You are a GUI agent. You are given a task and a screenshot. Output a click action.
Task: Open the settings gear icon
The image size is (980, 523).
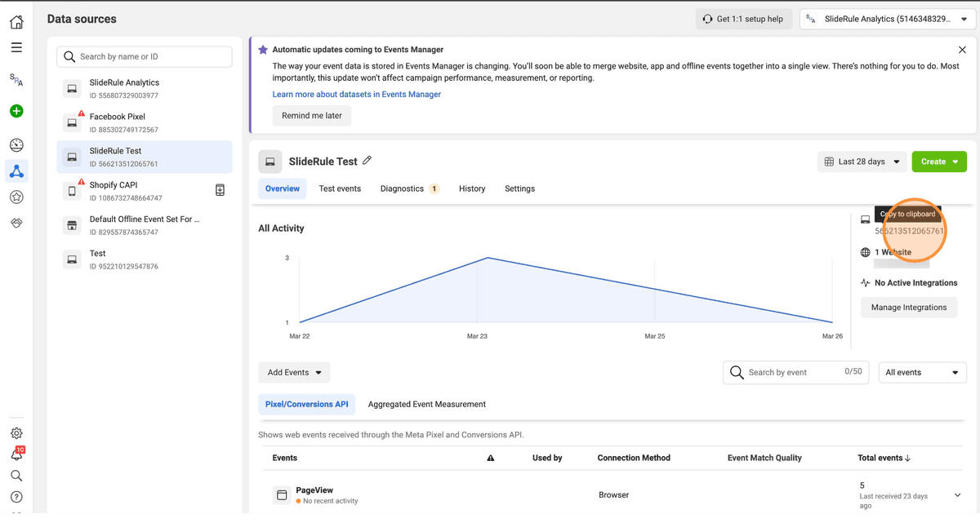(x=16, y=433)
